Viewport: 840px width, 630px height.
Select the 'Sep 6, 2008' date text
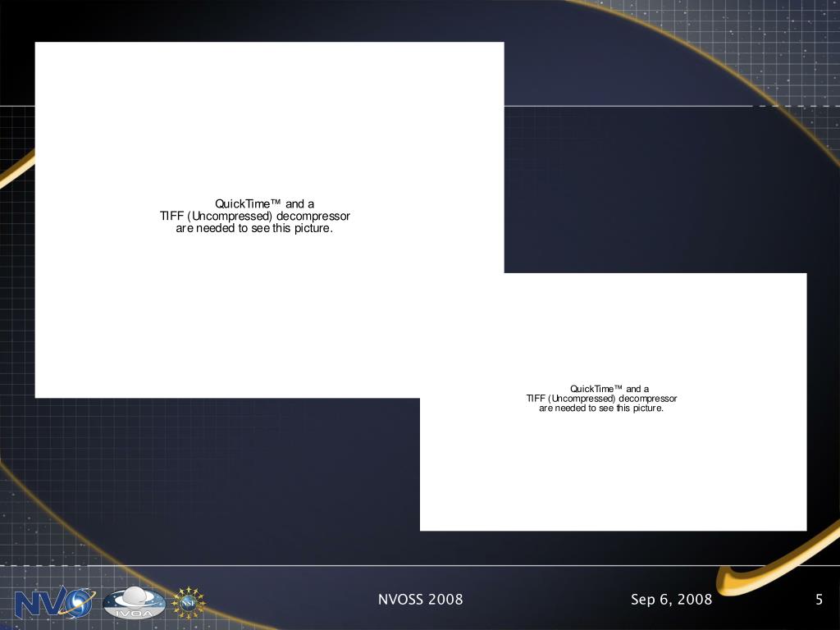(x=671, y=600)
